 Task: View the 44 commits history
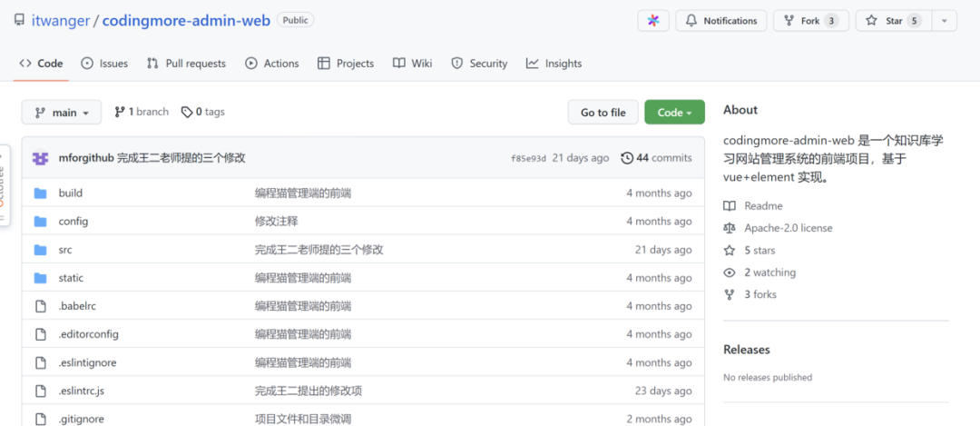[656, 158]
